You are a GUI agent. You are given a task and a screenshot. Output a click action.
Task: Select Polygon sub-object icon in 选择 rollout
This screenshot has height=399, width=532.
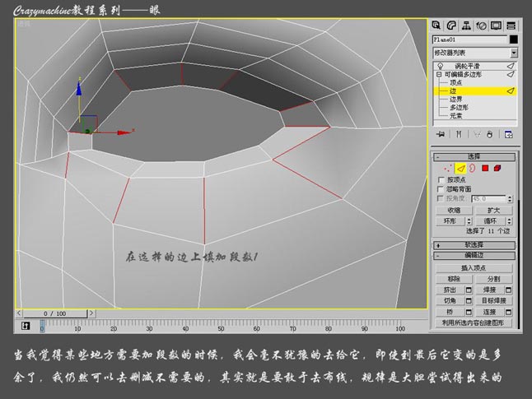pyautogui.click(x=485, y=168)
